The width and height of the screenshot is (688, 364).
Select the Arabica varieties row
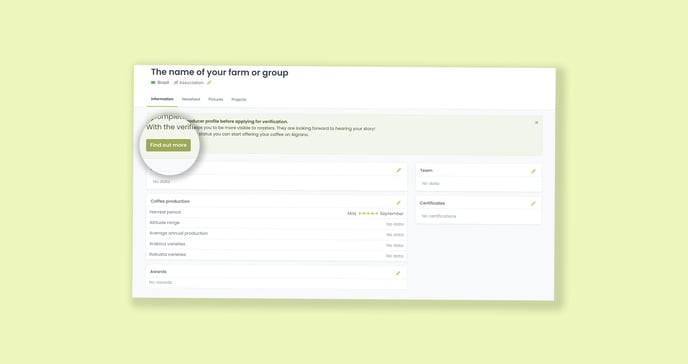(x=276, y=244)
